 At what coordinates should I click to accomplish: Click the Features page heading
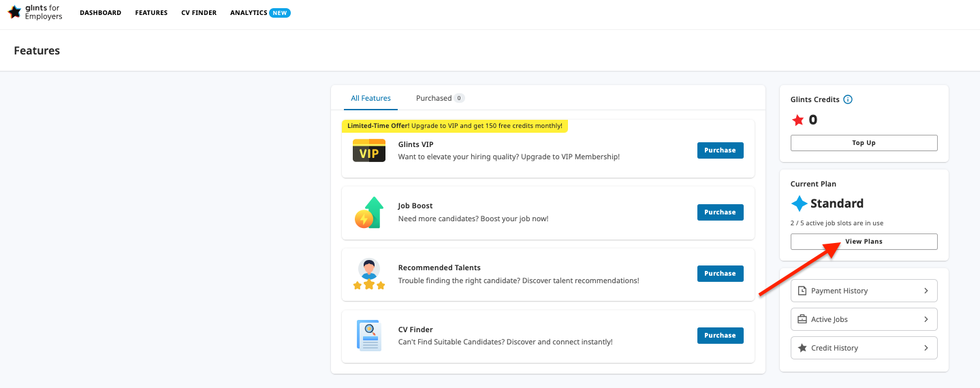click(37, 50)
